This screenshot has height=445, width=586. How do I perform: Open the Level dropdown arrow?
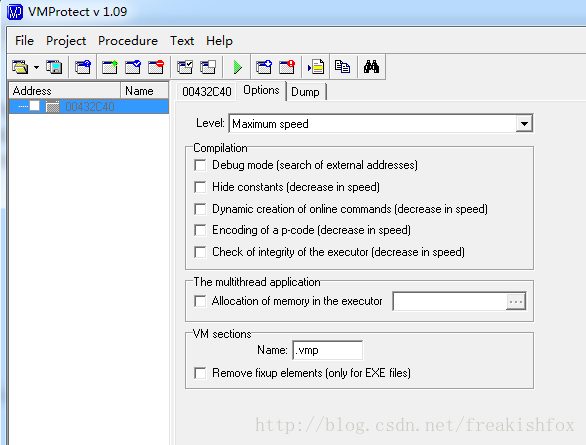tap(524, 124)
